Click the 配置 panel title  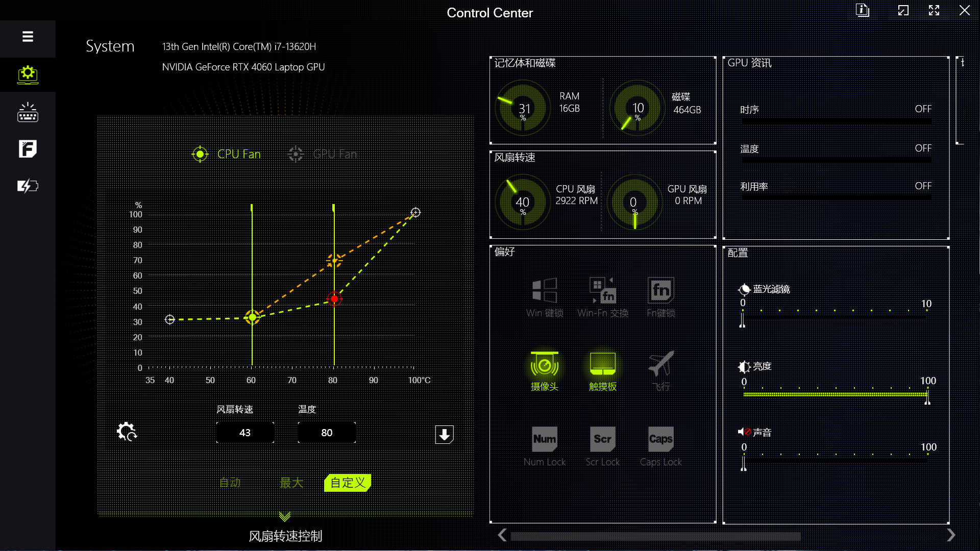click(738, 253)
